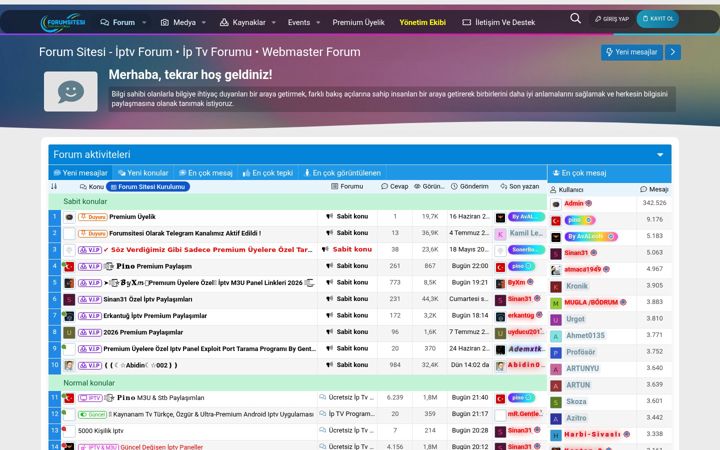Open İletişim Ve Destek menu item

click(x=499, y=22)
